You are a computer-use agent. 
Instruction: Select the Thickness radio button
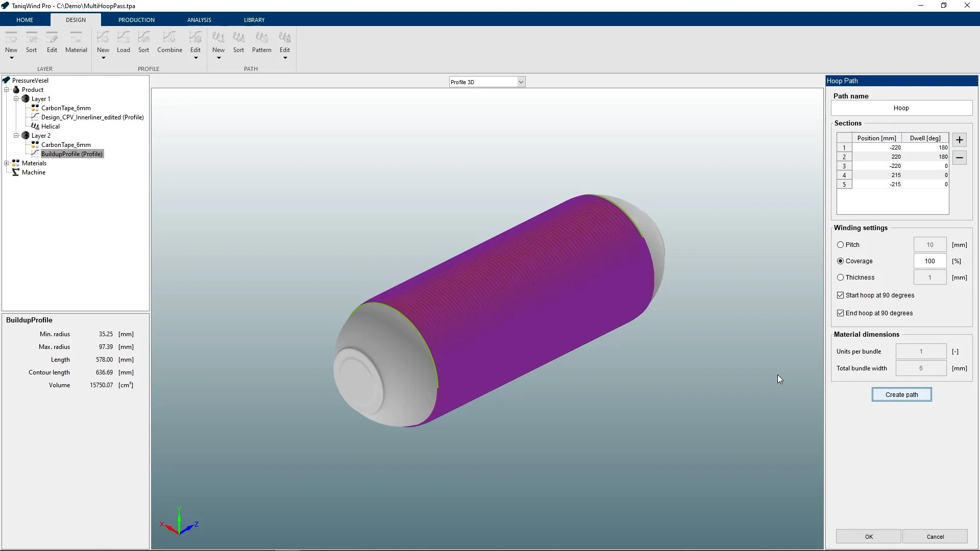840,278
